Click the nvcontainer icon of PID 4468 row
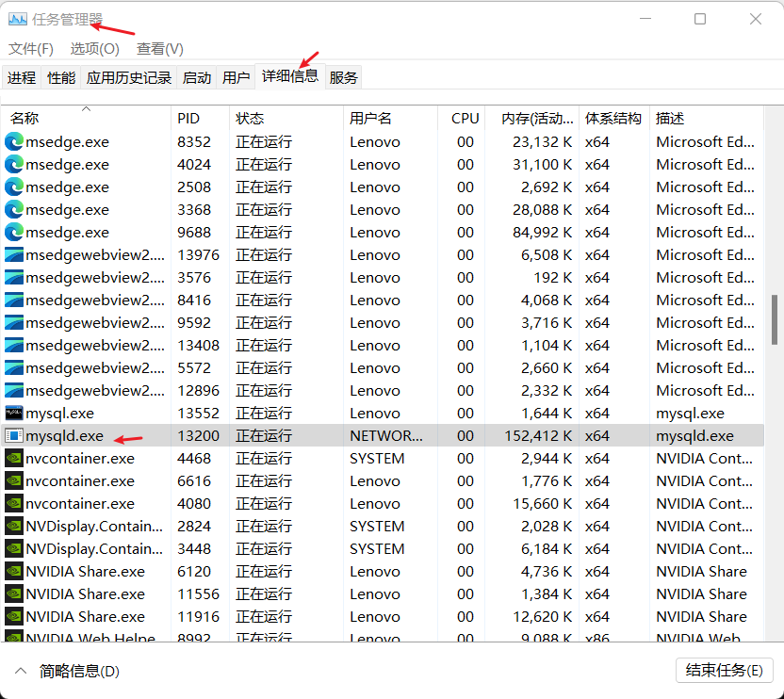This screenshot has width=784, height=699. pos(14,459)
